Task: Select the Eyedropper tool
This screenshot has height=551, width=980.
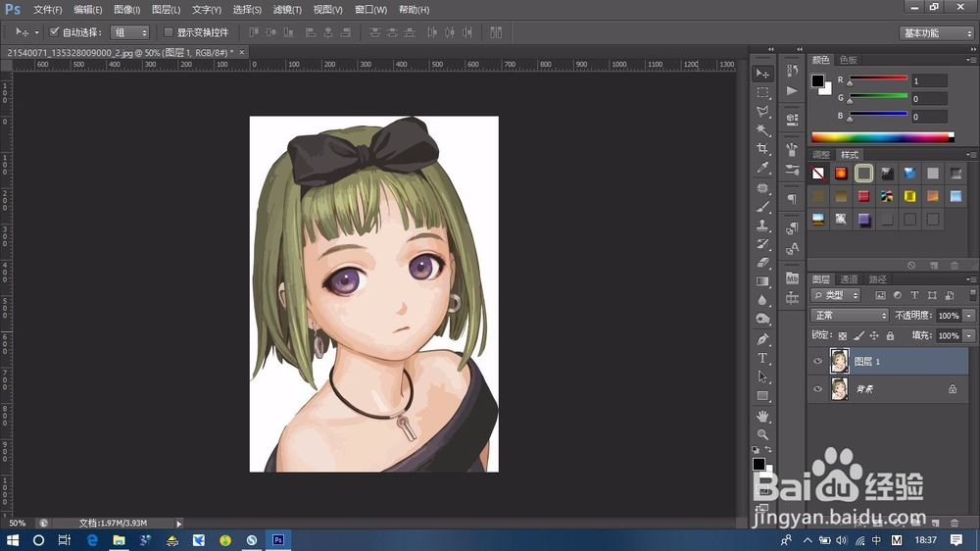Action: [x=762, y=168]
